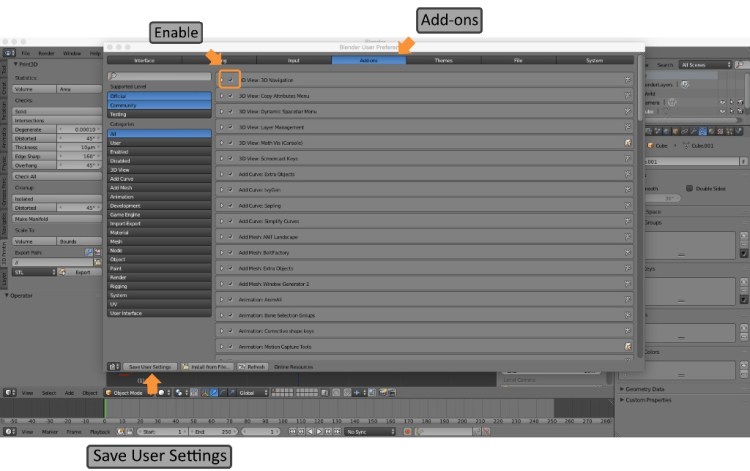Screen dimensions: 750x471
Task: Select Testing supported level
Action: (159, 114)
